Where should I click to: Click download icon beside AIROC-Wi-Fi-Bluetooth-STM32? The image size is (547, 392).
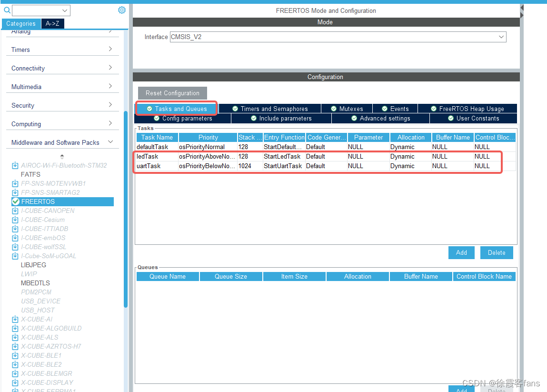tap(15, 165)
